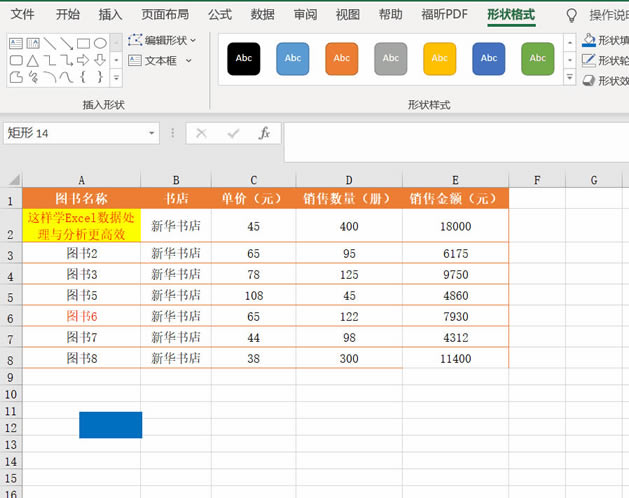Screen dimensions: 629x498
Task: Expand the shape styles gallery list
Action: pyautogui.click(x=568, y=76)
